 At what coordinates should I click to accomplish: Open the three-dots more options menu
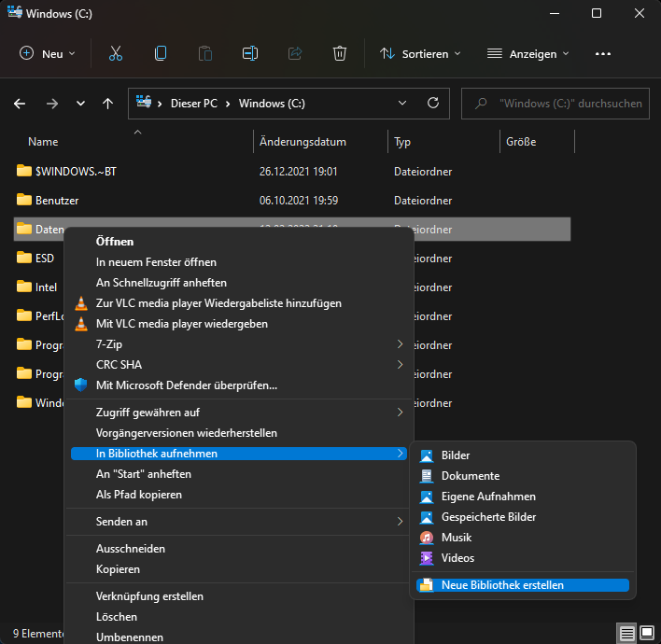click(603, 54)
